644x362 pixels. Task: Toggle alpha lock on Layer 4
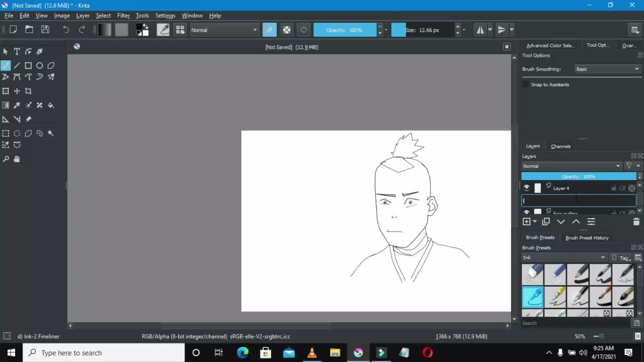pos(631,188)
